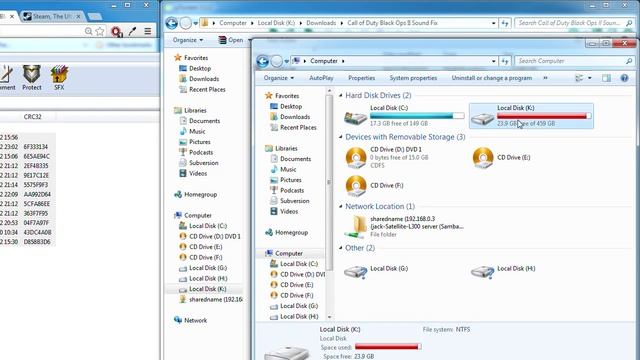Viewport: 640px width, 360px height.
Task: Click Space used bar in details pane
Action: [x=388, y=347]
